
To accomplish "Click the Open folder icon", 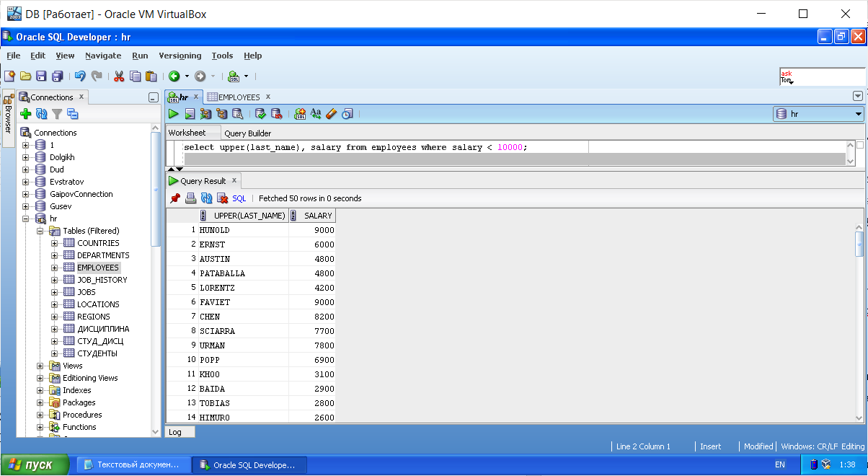I will click(x=25, y=76).
